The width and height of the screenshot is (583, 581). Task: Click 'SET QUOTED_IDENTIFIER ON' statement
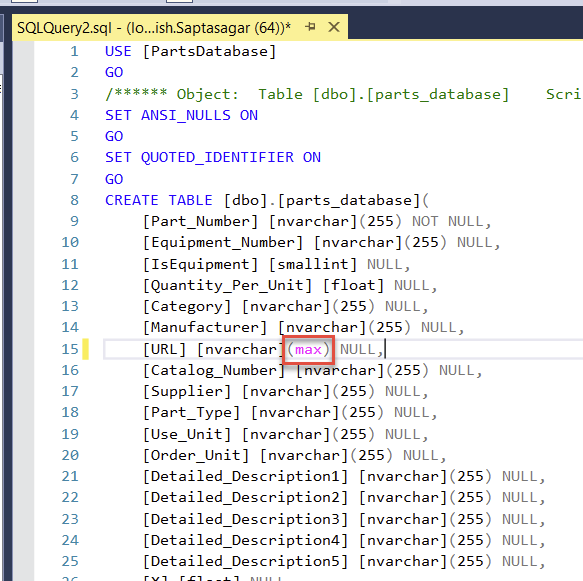pos(213,158)
